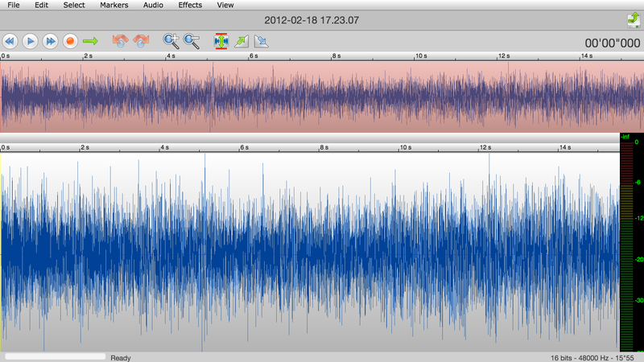Start playback with the play button
Screen dimensions: 644x362
(x=30, y=42)
